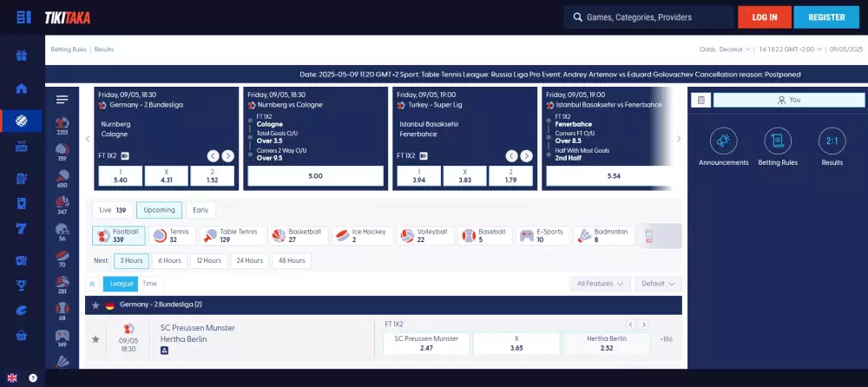
Task: Show next market on Nurnberg Cologne card
Action: click(x=228, y=156)
